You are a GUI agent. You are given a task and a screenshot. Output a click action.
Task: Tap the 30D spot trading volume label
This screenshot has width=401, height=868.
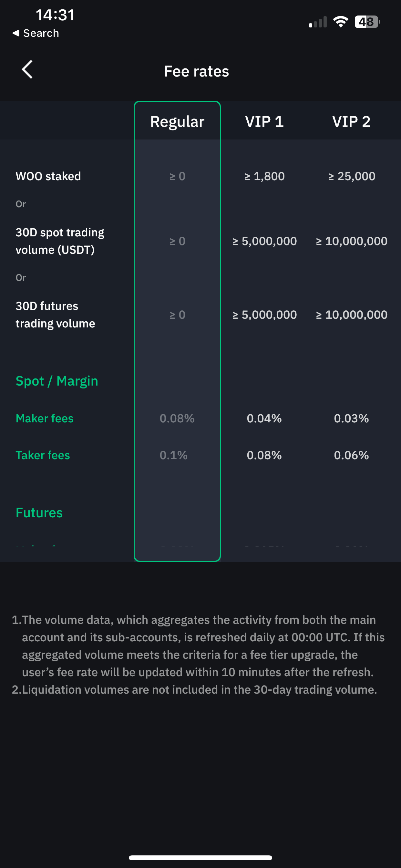pyautogui.click(x=60, y=241)
